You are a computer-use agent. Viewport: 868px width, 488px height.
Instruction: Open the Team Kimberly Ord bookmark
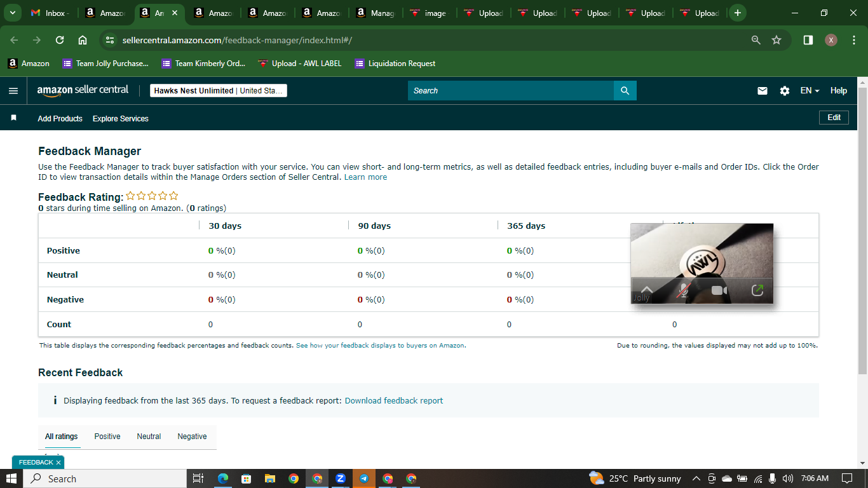pyautogui.click(x=203, y=64)
